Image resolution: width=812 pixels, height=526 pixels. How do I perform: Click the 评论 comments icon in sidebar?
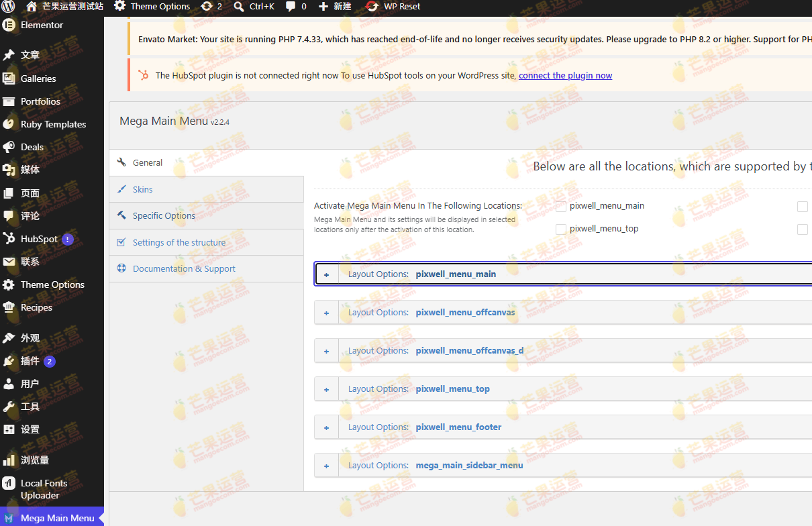click(x=9, y=216)
